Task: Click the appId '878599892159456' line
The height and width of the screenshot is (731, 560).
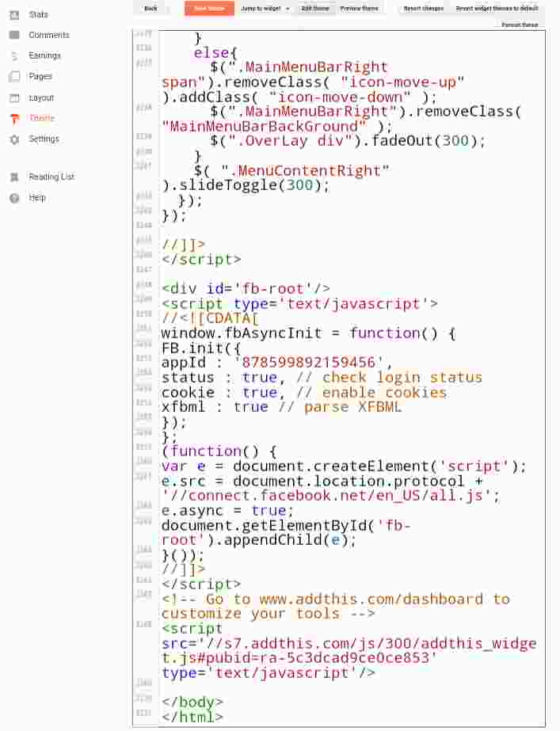Action: pos(277,362)
